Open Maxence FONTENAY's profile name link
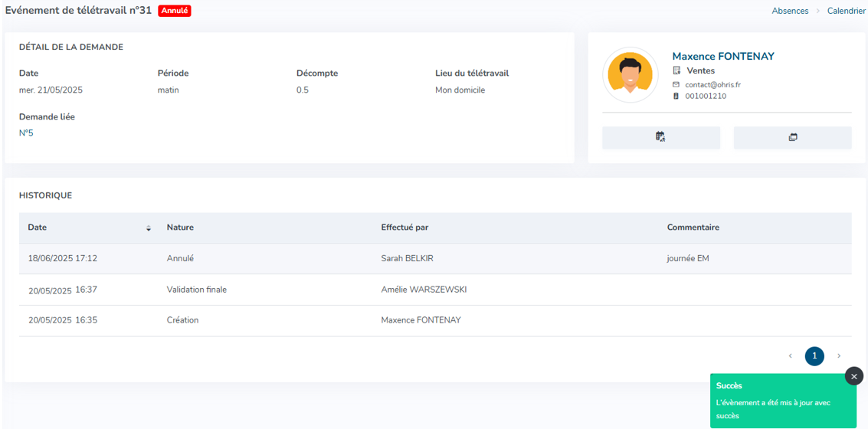The height and width of the screenshot is (429, 868). [722, 57]
